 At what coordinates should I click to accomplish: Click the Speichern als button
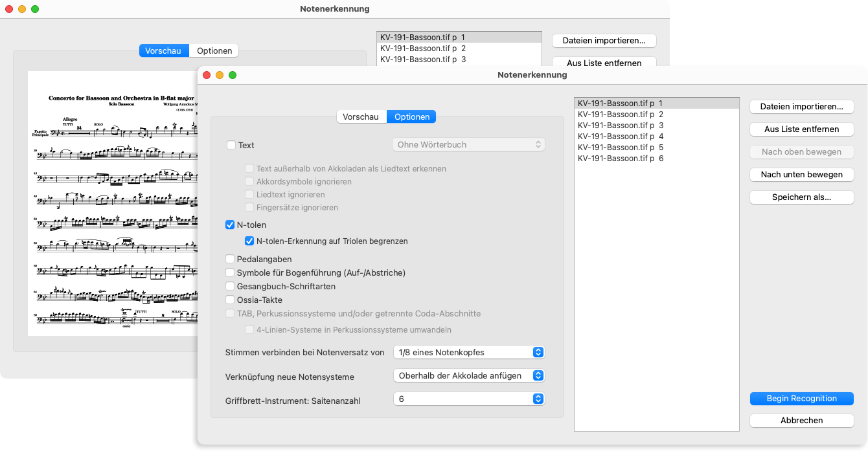pos(801,197)
